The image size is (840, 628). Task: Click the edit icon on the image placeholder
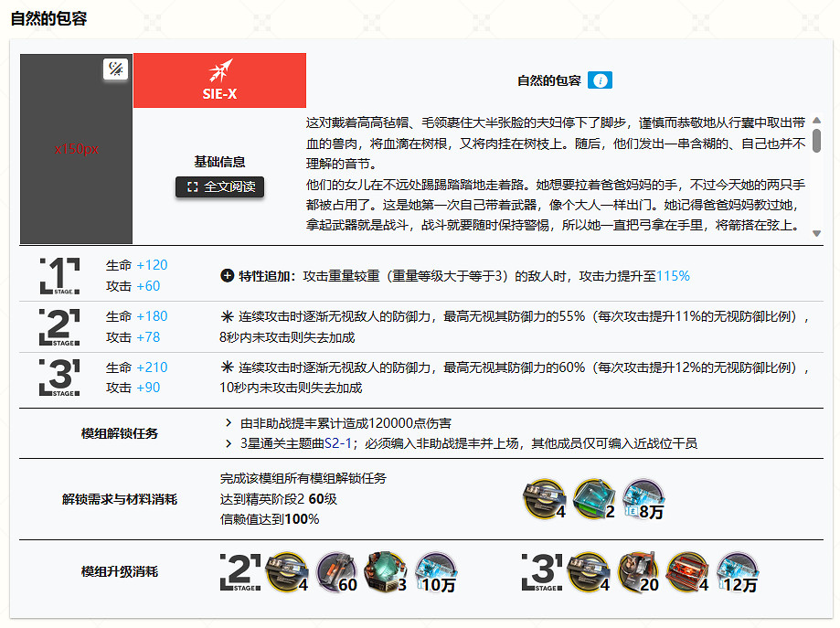[115, 70]
